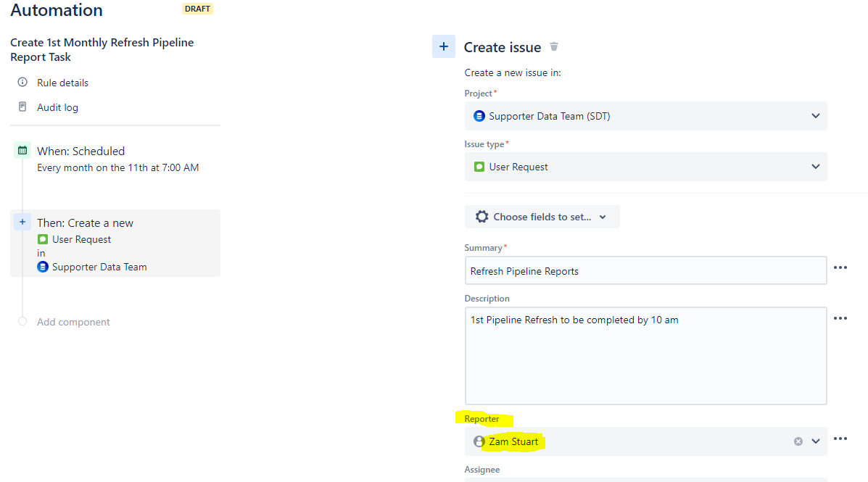Select the Then: Create a new step
868x482 pixels.
[x=115, y=243]
